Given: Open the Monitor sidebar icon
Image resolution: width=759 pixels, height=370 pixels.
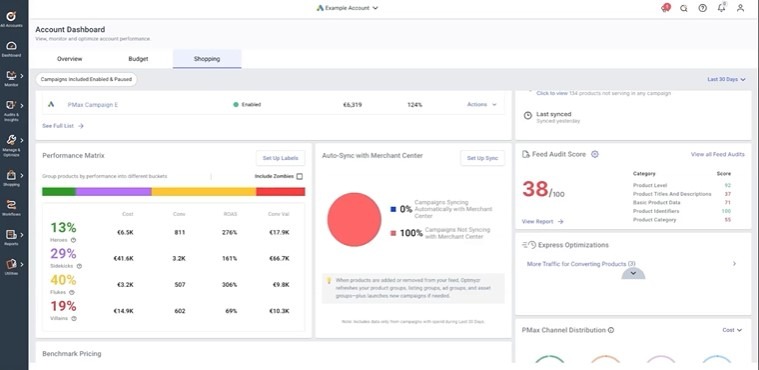Looking at the screenshot, I should coord(11,78).
